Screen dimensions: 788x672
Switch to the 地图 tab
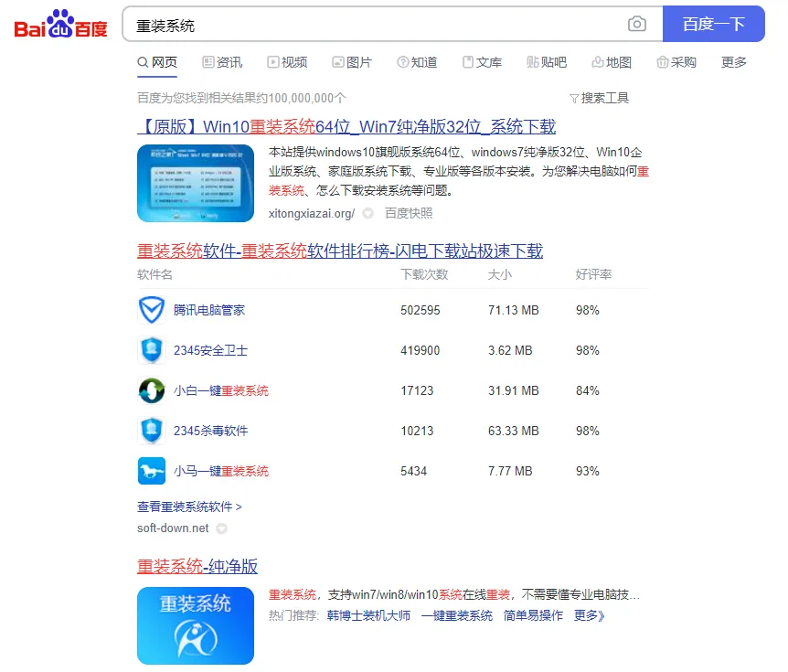click(x=612, y=62)
